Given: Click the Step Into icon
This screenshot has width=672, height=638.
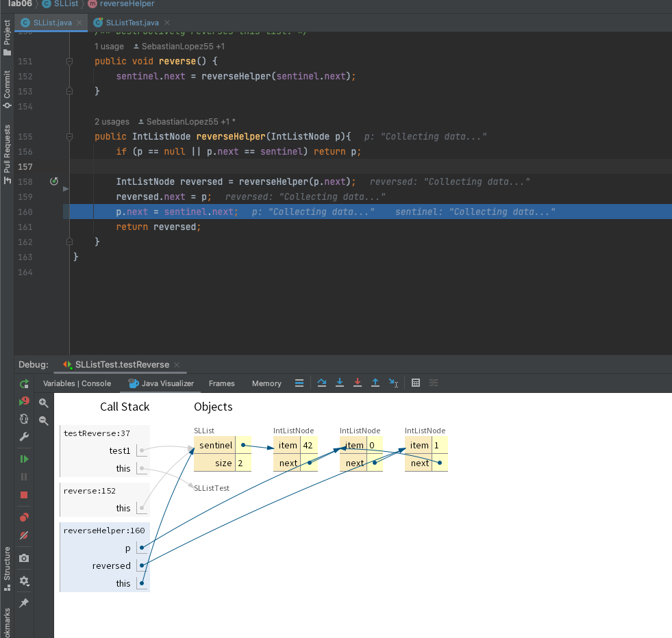Looking at the screenshot, I should (x=340, y=383).
